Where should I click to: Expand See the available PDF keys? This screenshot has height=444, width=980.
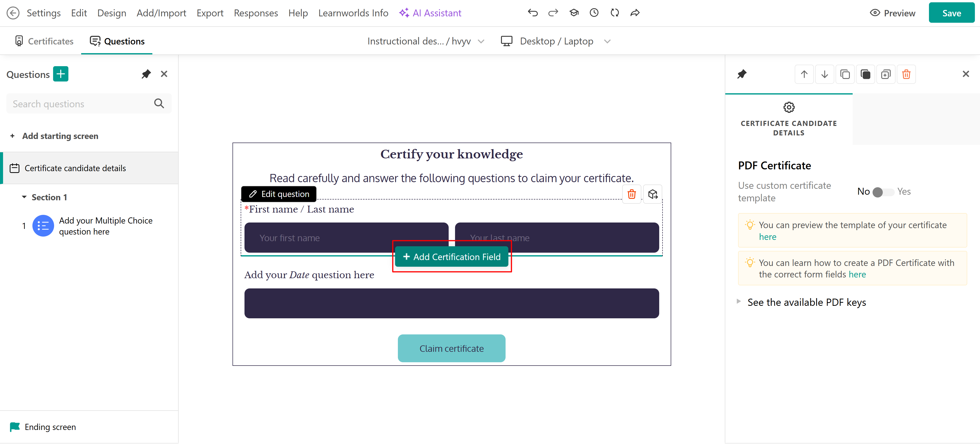[x=806, y=302]
